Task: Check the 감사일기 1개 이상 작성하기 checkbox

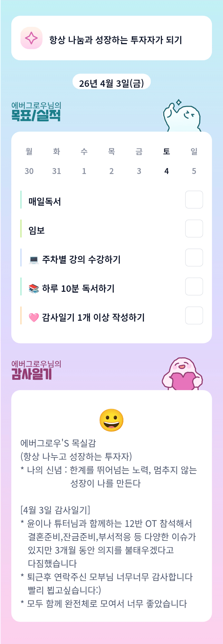Action: (194, 315)
